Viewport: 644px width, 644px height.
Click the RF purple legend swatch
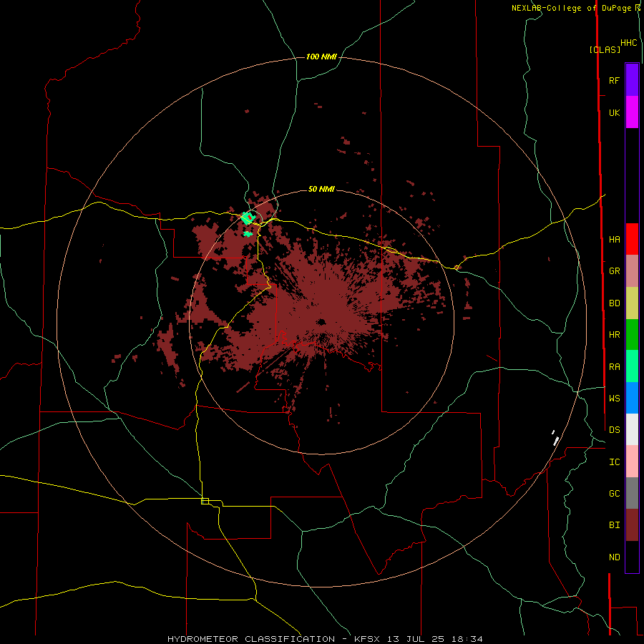coord(632,80)
